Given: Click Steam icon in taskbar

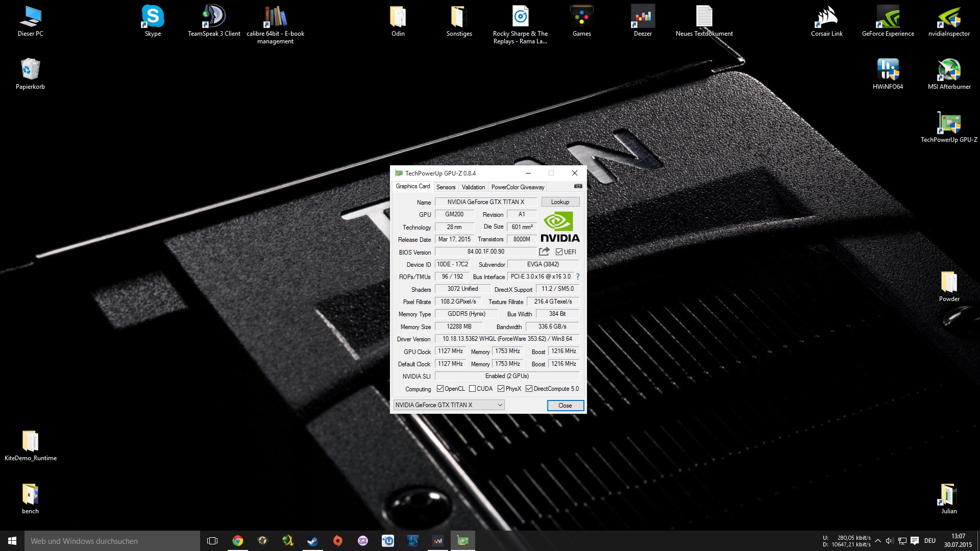Looking at the screenshot, I should (x=312, y=541).
